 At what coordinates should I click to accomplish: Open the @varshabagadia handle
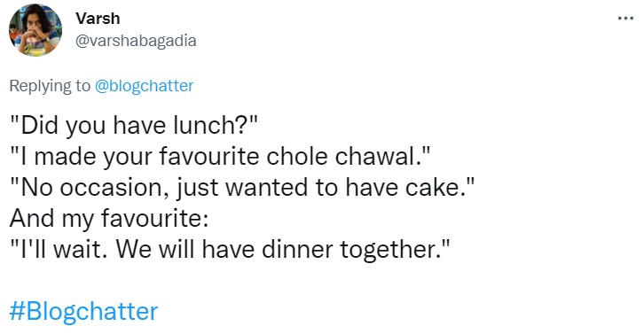tap(136, 41)
